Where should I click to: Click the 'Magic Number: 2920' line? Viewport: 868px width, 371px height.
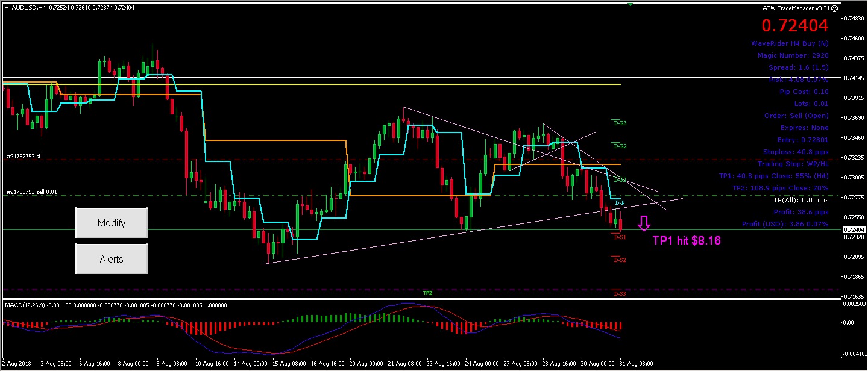793,55
